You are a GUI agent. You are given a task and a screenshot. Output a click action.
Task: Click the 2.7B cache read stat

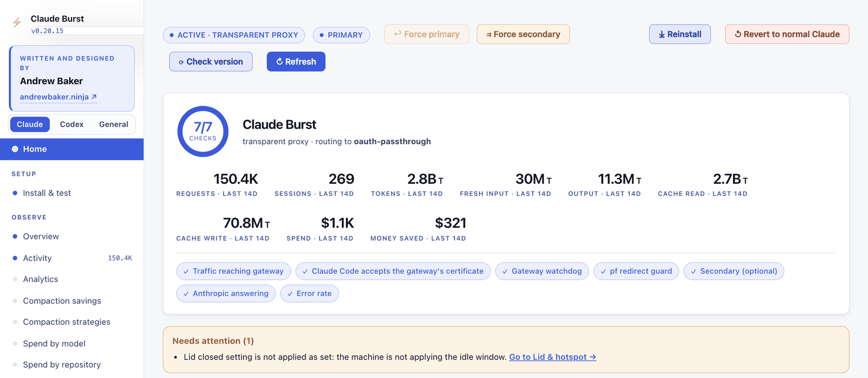(703, 184)
